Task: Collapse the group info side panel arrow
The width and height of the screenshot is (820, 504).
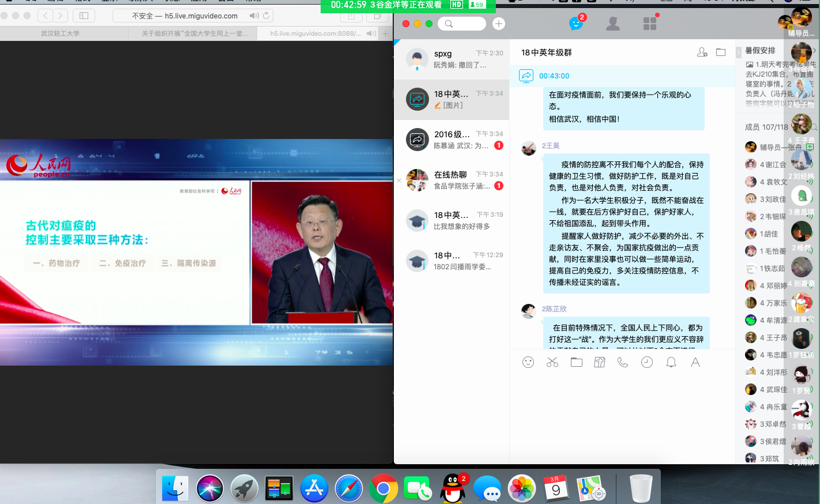Action: 739,52
